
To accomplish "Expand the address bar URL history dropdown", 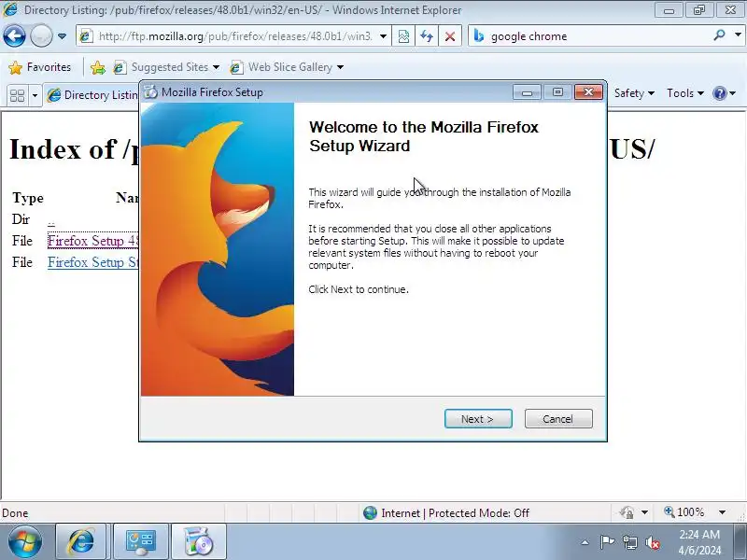I will 383,36.
